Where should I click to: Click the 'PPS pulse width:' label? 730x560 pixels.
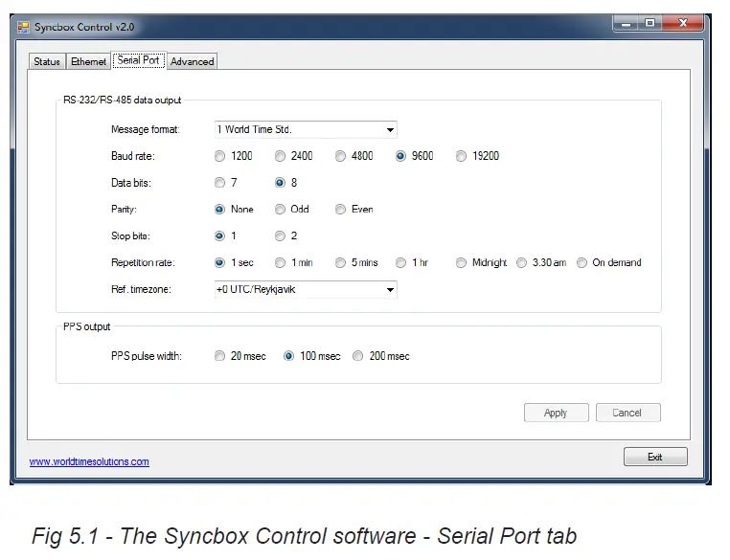(147, 356)
